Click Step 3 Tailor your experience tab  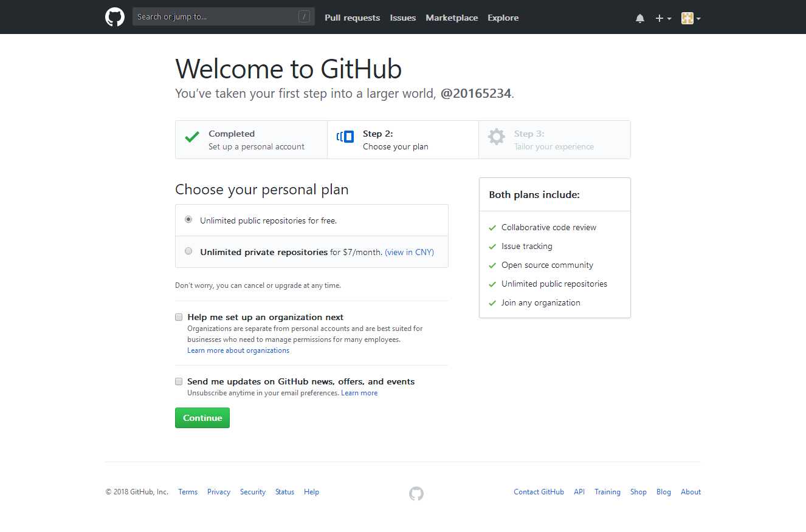click(554, 140)
